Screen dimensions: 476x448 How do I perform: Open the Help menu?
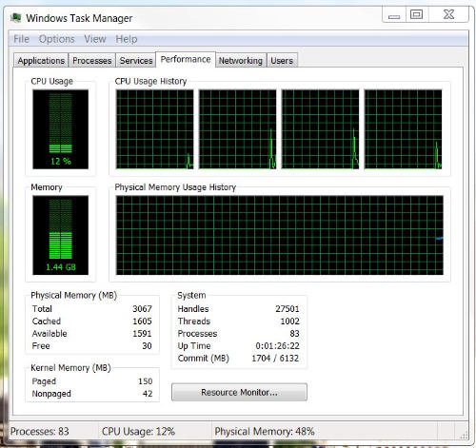coord(127,39)
